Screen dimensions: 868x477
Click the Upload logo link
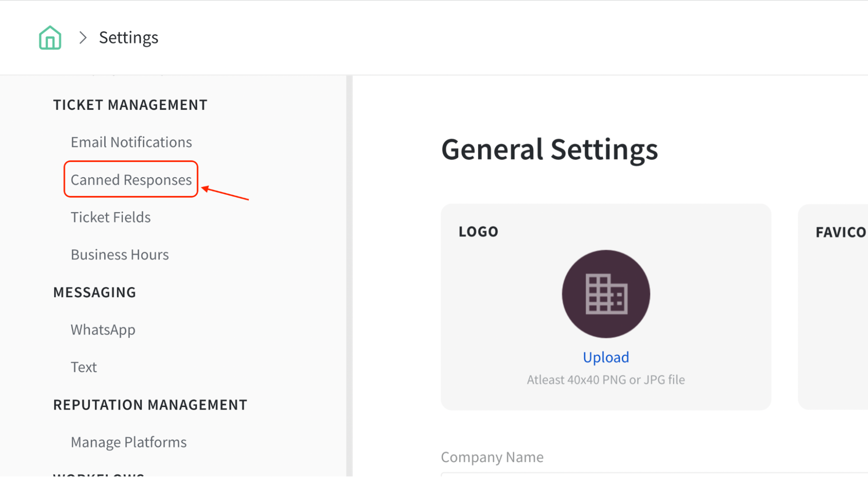tap(606, 357)
